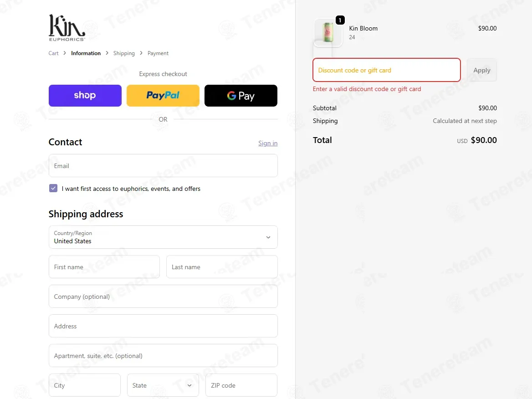Go back to Cart breadcrumb
The width and height of the screenshot is (532, 399).
(53, 53)
